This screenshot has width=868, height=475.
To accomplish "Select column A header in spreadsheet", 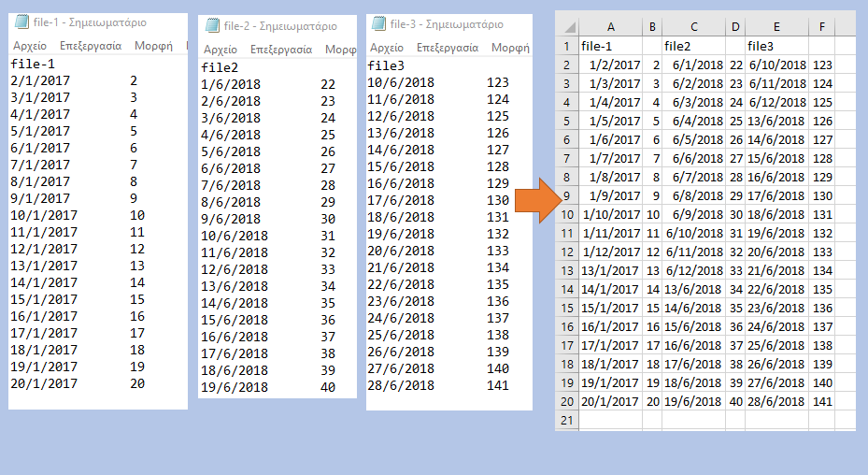I will [610, 26].
